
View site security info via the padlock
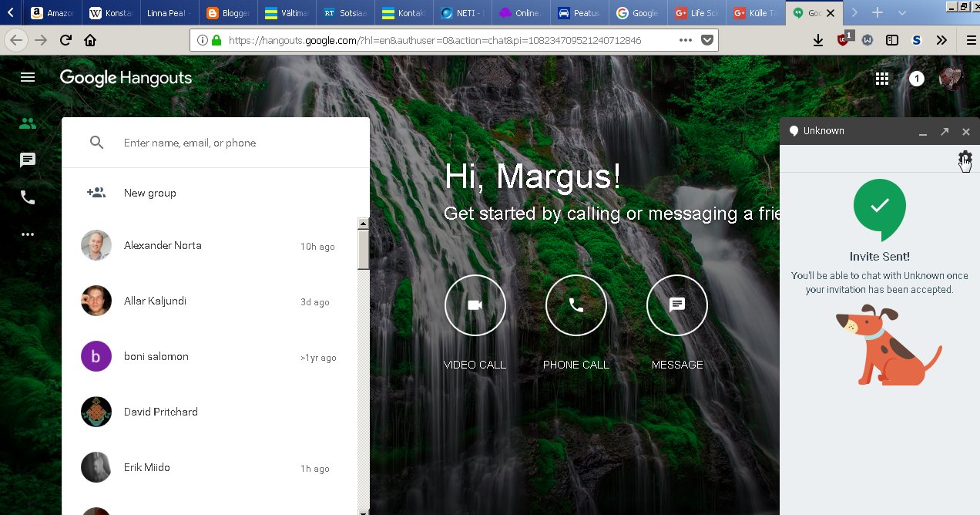(x=216, y=40)
